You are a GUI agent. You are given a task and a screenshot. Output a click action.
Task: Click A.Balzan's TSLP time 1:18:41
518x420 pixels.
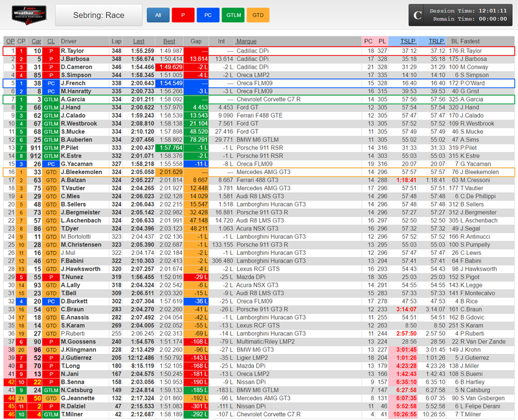pos(407,181)
